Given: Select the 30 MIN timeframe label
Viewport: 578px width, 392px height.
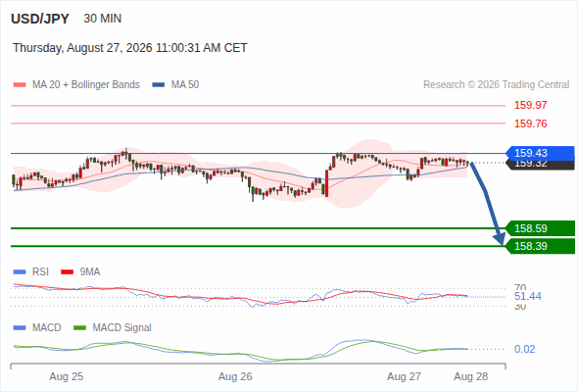Looking at the screenshot, I should click(x=103, y=19).
